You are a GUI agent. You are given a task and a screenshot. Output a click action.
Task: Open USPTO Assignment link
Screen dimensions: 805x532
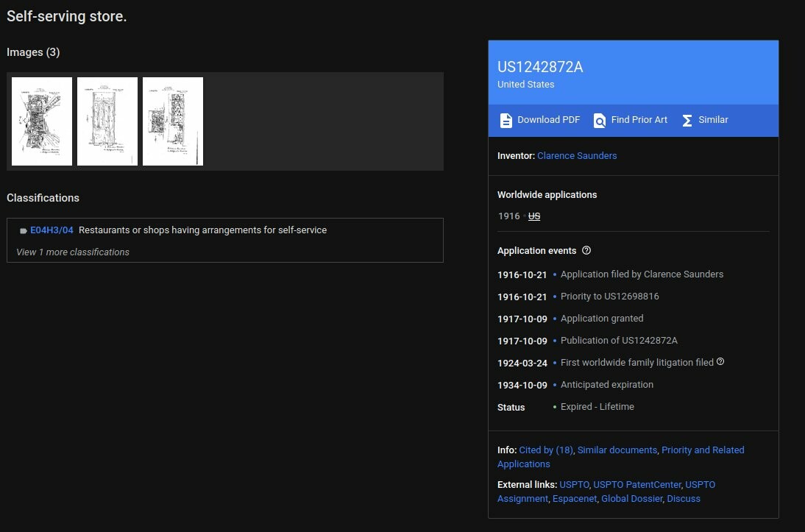point(606,492)
